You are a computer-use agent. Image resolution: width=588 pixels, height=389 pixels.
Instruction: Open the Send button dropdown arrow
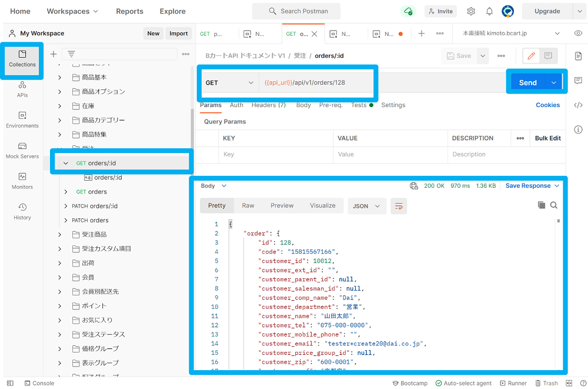click(554, 82)
